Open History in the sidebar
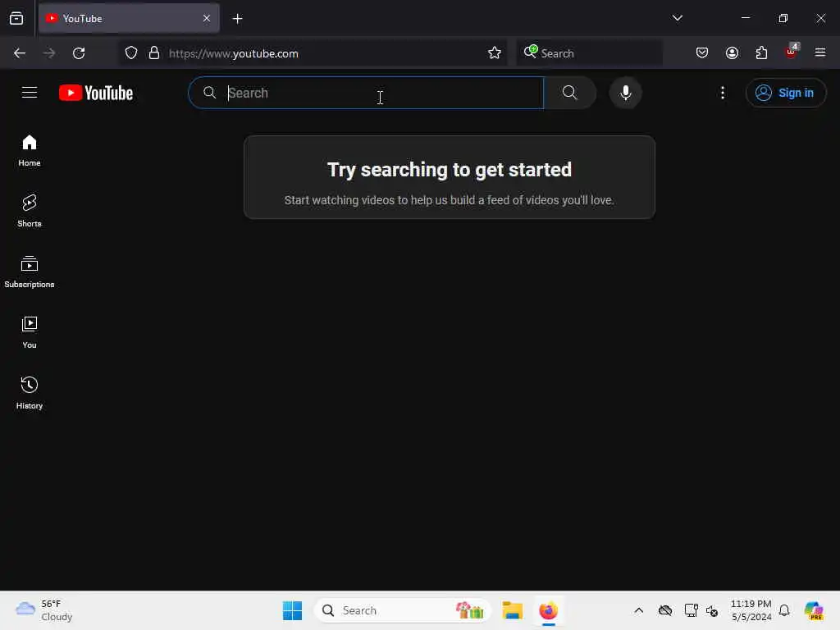The height and width of the screenshot is (630, 840). click(x=30, y=393)
